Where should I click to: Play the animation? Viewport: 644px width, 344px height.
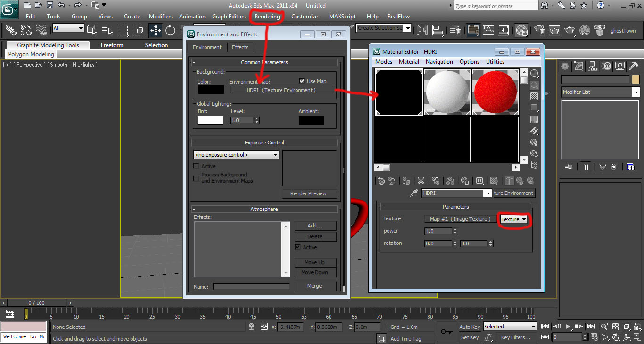coord(568,327)
